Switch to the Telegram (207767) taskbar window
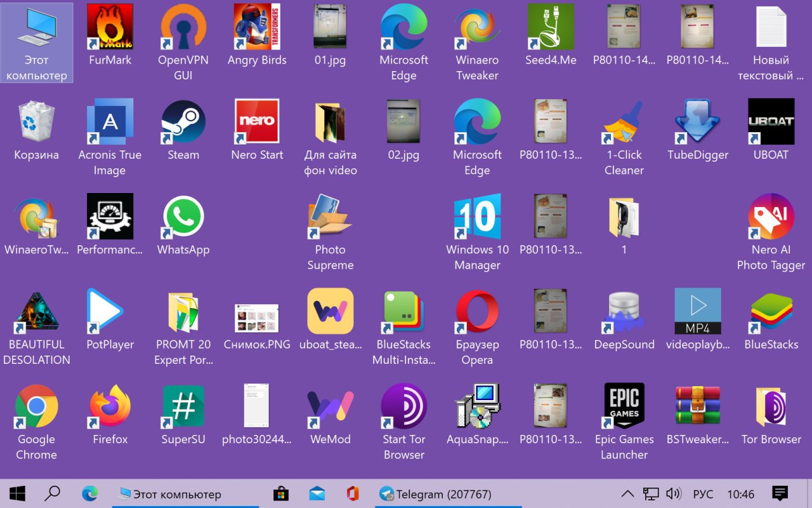The image size is (812, 508). (x=448, y=493)
